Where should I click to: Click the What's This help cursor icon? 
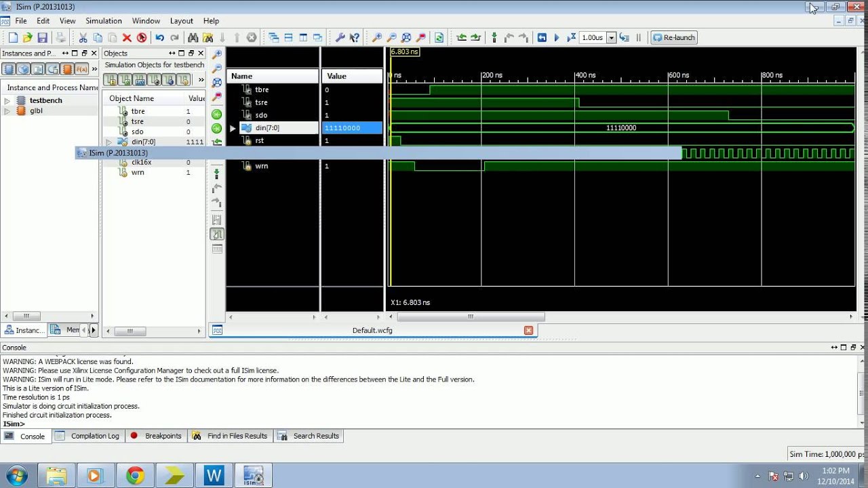355,38
